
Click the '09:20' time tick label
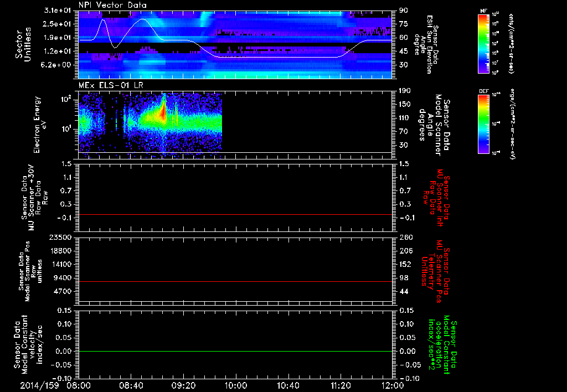click(183, 385)
